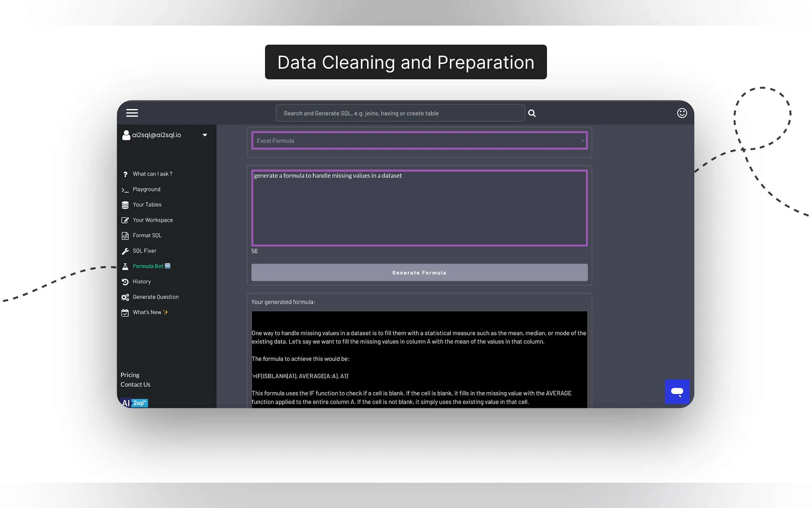Focus the Search and Generate SQL field
This screenshot has width=812, height=508.
[400, 113]
